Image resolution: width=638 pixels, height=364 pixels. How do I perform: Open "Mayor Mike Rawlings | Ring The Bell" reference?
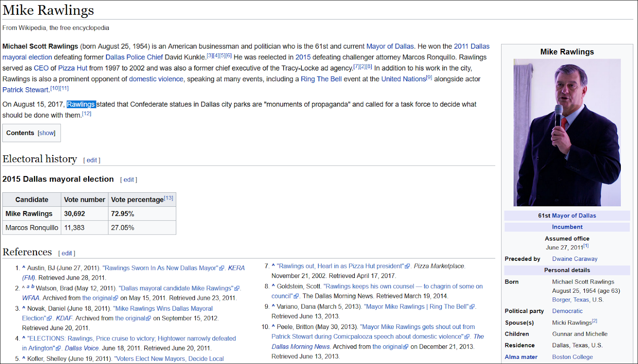(417, 307)
